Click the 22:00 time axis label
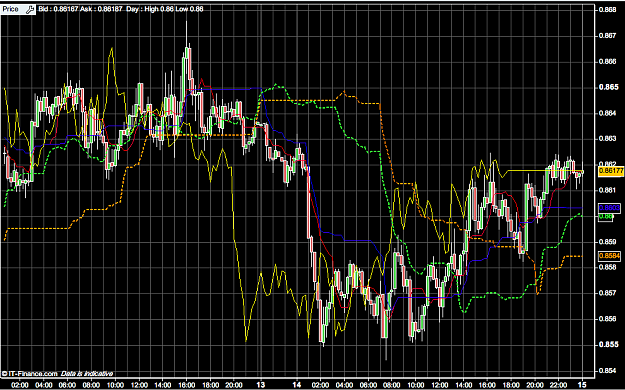The height and width of the screenshot is (390, 625). pyautogui.click(x=558, y=385)
